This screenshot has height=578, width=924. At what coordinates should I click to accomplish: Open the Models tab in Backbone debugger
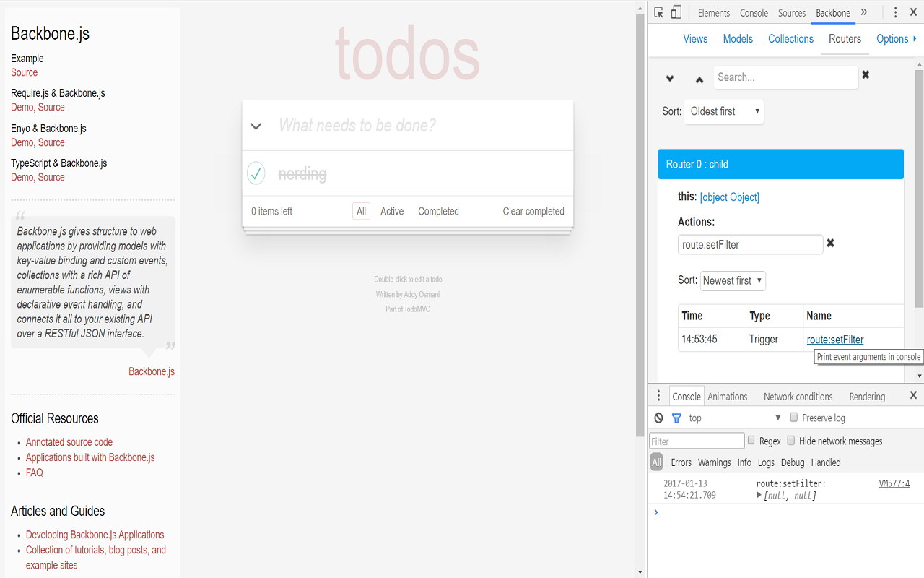click(738, 39)
